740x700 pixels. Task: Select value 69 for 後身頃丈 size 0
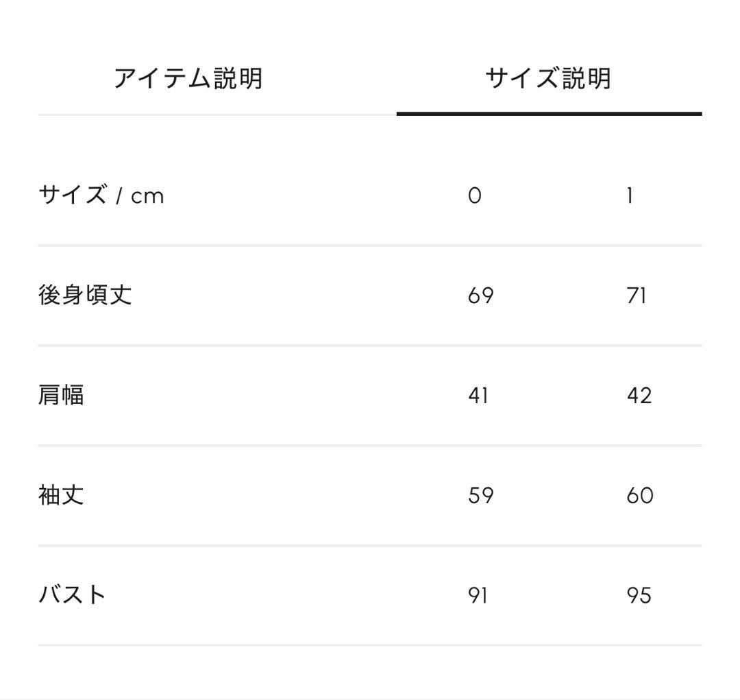point(480,295)
